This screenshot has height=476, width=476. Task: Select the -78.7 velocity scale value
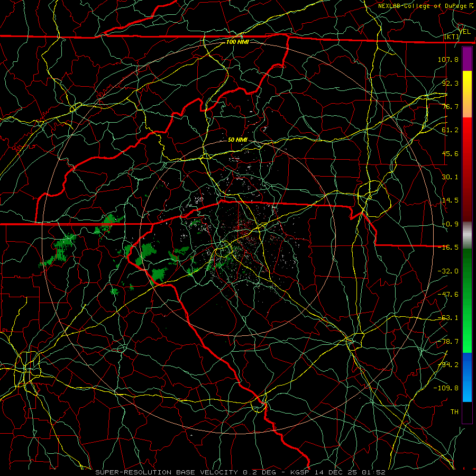448,342
